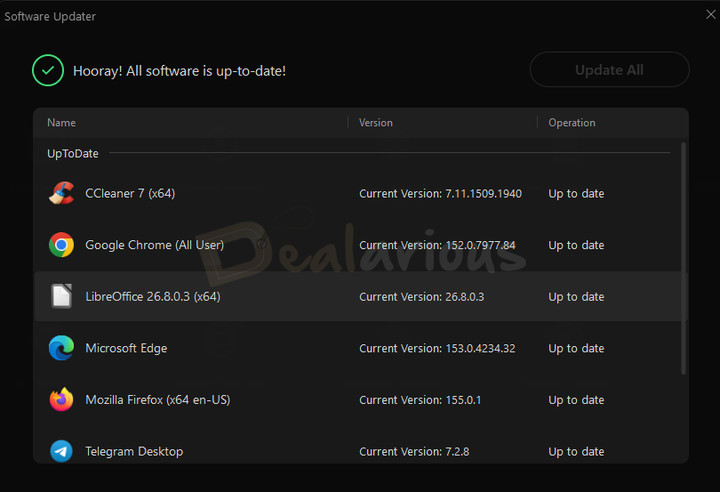Click LibreOffice Current Version: 26.8.0.3 text

(422, 297)
